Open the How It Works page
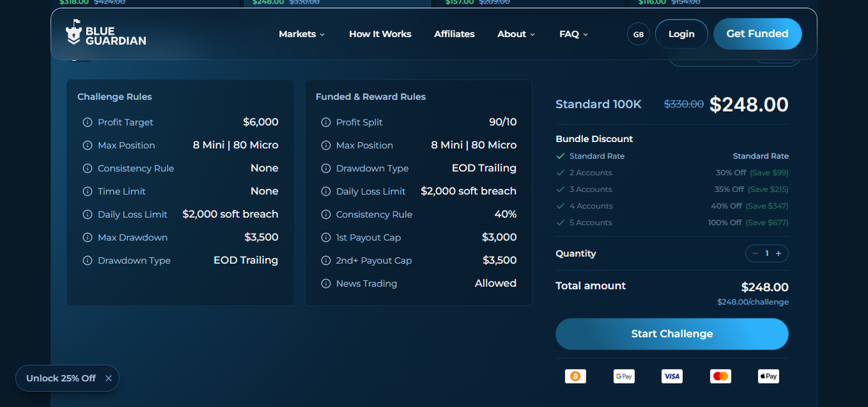 click(x=380, y=34)
